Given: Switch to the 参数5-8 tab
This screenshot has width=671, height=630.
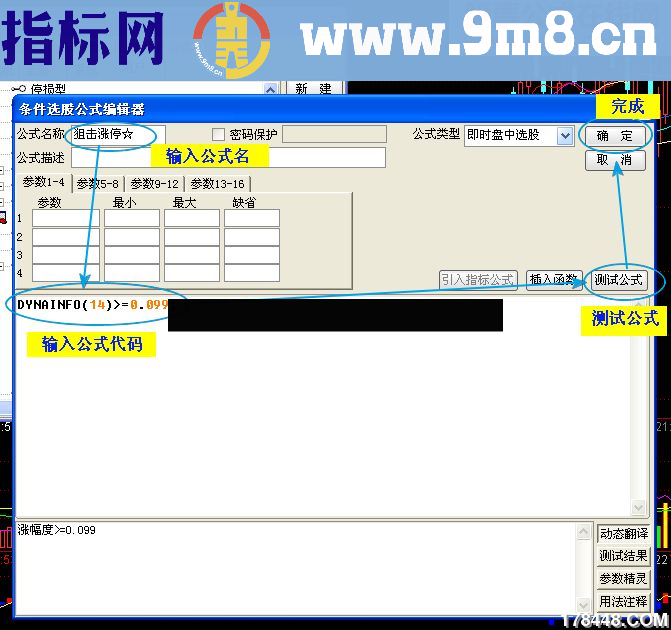Looking at the screenshot, I should pyautogui.click(x=98, y=184).
